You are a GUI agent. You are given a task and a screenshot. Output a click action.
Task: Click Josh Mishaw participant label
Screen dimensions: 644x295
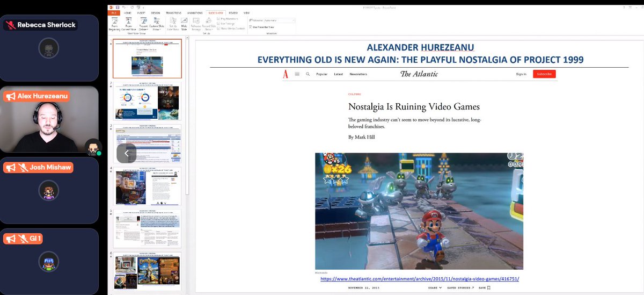pyautogui.click(x=38, y=168)
